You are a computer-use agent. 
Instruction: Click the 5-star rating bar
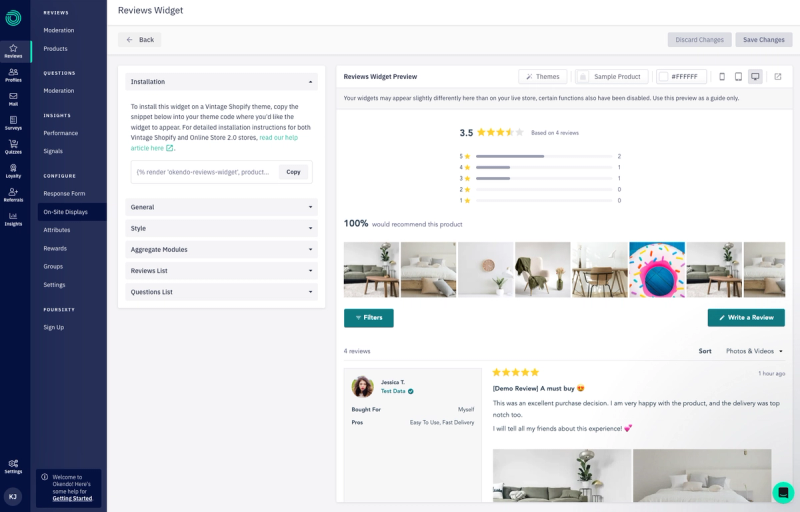coord(544,156)
